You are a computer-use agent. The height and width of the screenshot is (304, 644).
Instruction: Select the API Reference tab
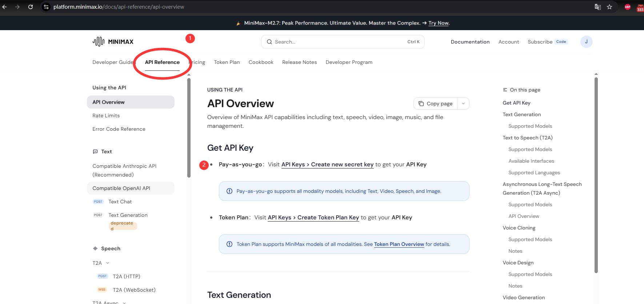pos(162,62)
